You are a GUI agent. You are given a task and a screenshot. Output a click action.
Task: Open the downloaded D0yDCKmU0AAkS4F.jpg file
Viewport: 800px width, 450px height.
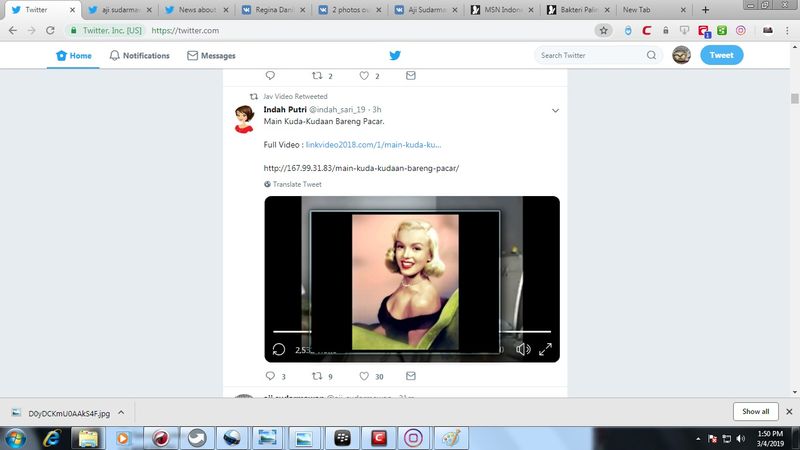(x=68, y=413)
